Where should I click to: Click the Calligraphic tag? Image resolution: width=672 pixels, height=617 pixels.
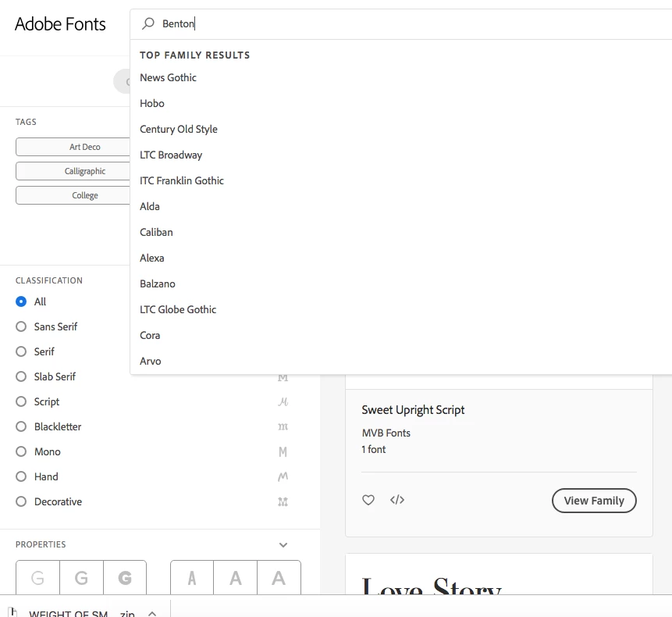(x=73, y=171)
